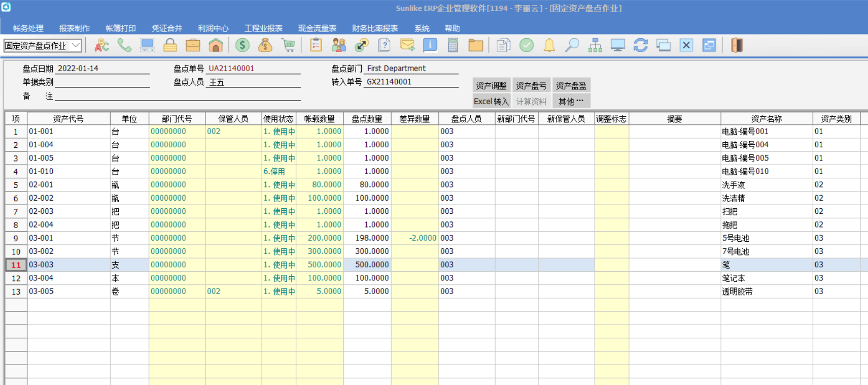The height and width of the screenshot is (385, 868).
Task: Open the 财务比率报表 menu
Action: [x=375, y=28]
